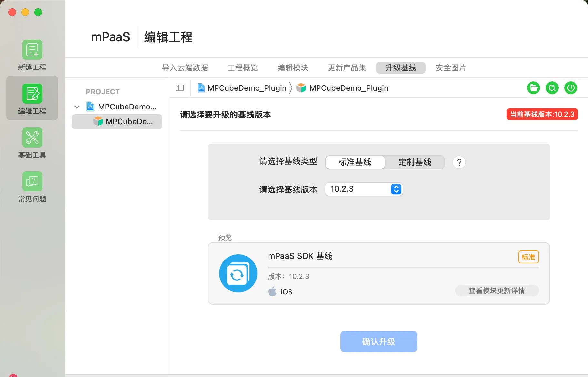
Task: Open the 基础工具 tools icon
Action: coord(32,138)
